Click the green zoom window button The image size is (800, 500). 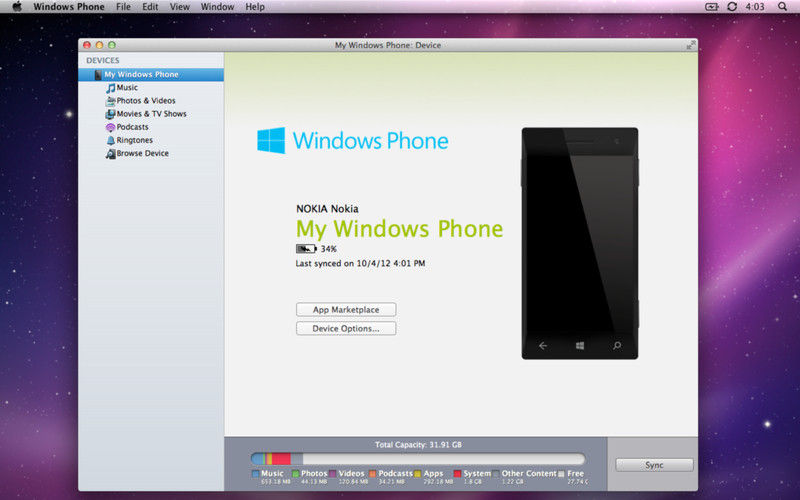[x=112, y=45]
